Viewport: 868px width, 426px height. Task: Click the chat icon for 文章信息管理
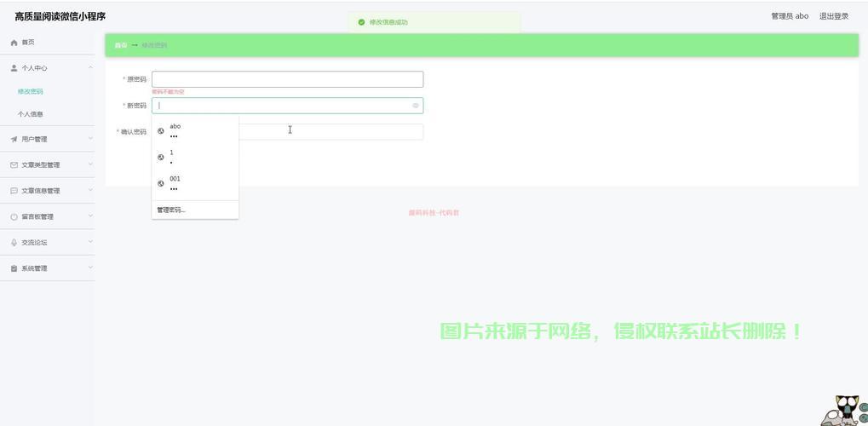click(x=14, y=191)
